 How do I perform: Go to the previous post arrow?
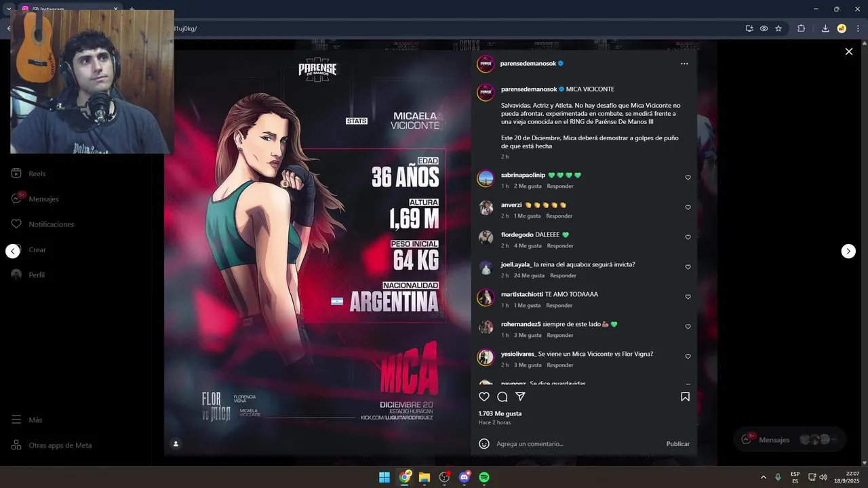pos(13,251)
